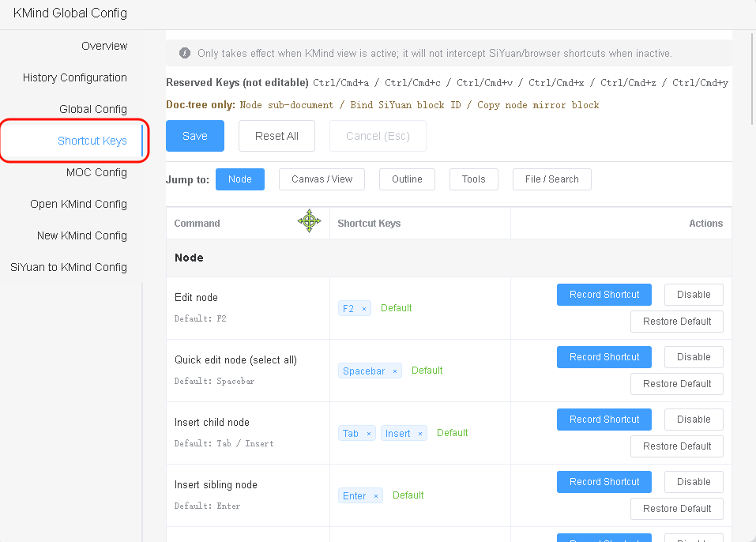Screen dimensions: 756x542
Task: Switch to New KMind Config
Action: pyautogui.click(x=82, y=235)
